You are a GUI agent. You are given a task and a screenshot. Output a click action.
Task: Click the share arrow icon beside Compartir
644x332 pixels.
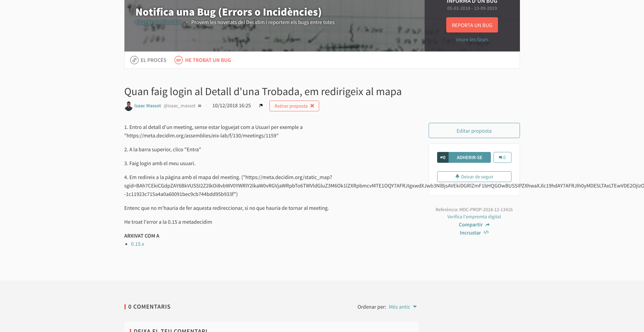[x=487, y=225]
